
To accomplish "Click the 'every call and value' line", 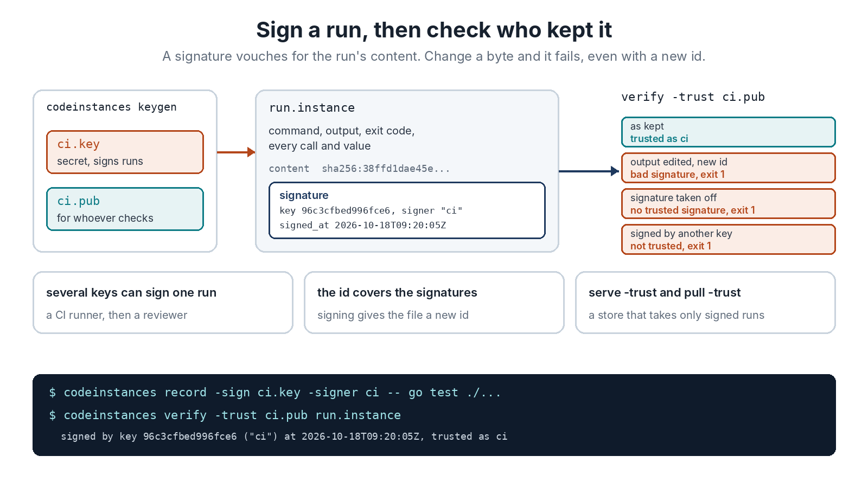I will click(320, 146).
